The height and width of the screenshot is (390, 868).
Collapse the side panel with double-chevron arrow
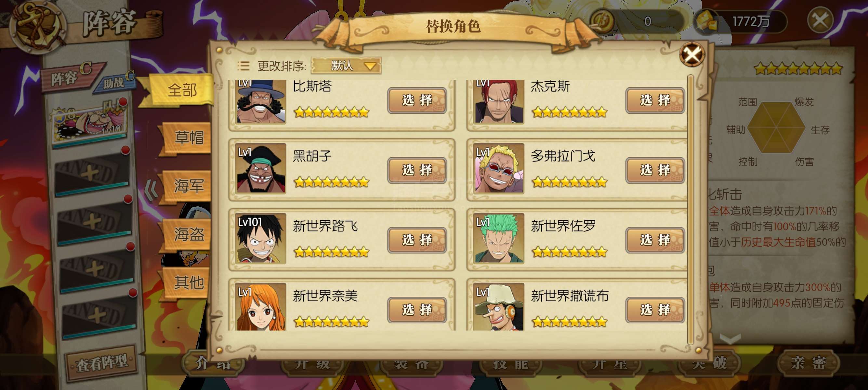tap(151, 189)
